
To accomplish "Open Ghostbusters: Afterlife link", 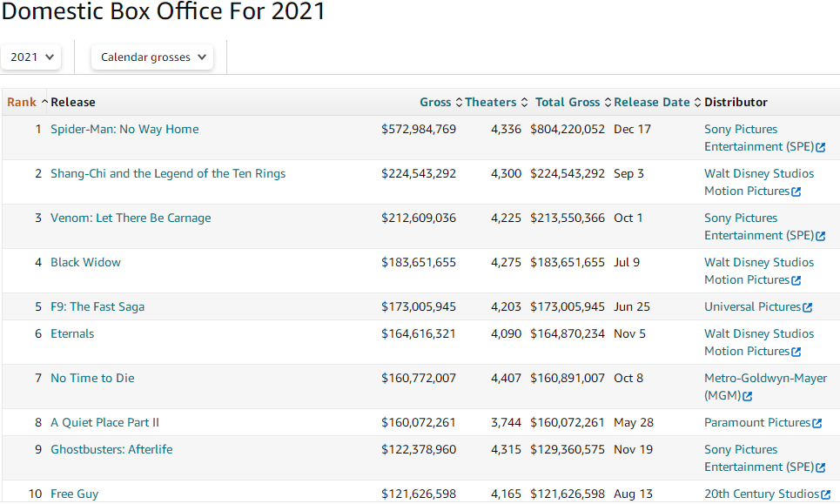I will pyautogui.click(x=111, y=449).
